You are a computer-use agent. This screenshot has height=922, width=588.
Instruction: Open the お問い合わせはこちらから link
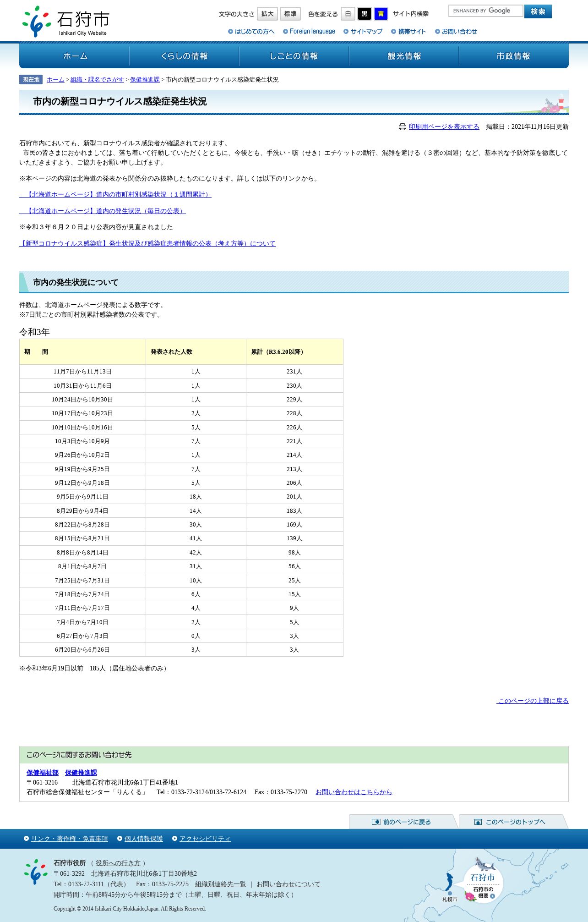354,792
